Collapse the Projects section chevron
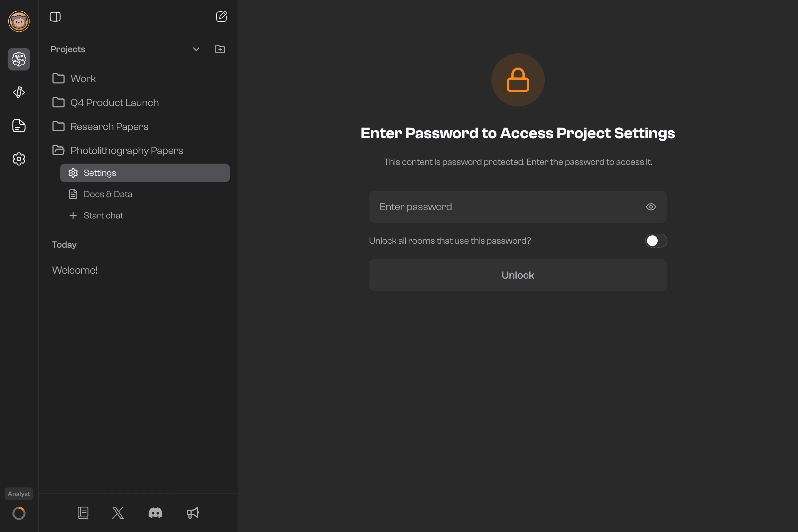Image resolution: width=798 pixels, height=532 pixels. point(196,49)
